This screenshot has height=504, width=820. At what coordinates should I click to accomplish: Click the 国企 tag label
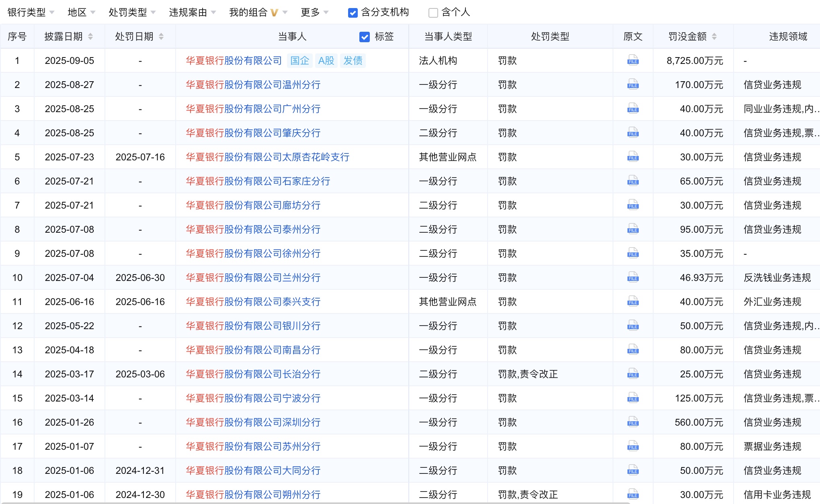(299, 61)
